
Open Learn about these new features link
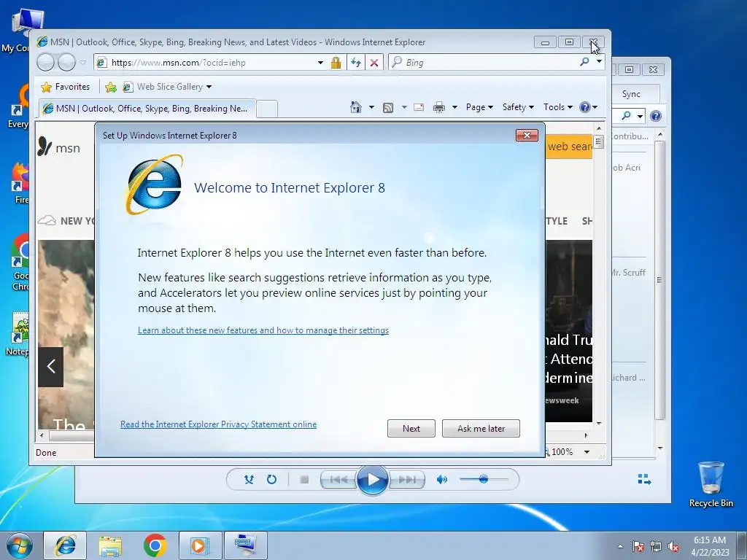tap(263, 330)
